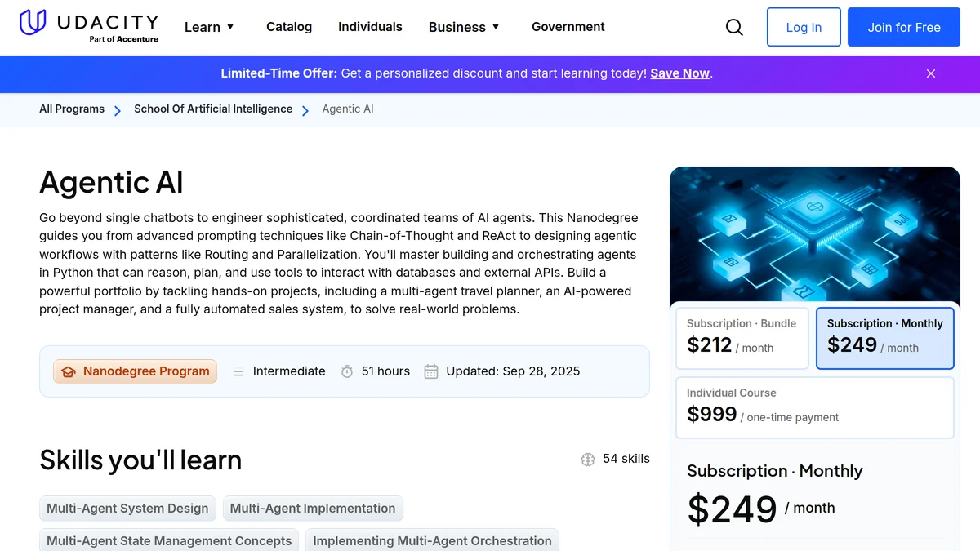
Task: Dismiss the limited-time offer banner
Action: [x=930, y=73]
